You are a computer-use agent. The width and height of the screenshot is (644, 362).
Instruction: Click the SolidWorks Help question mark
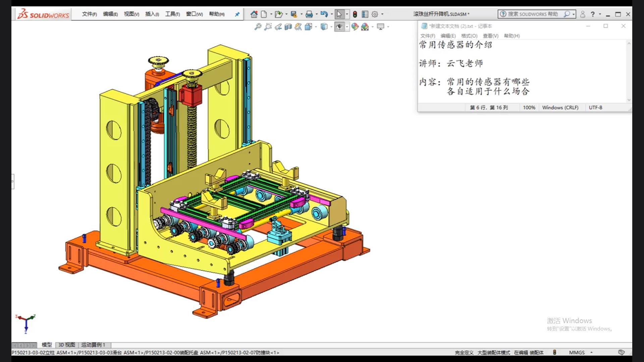593,14
